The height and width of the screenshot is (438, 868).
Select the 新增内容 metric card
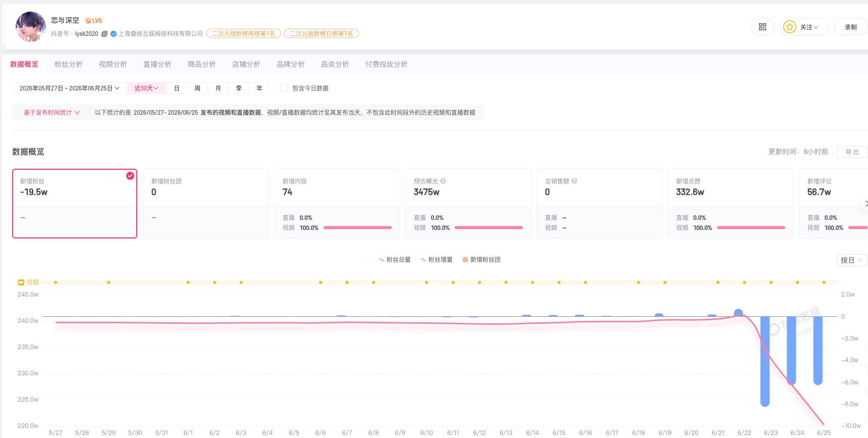tap(337, 204)
